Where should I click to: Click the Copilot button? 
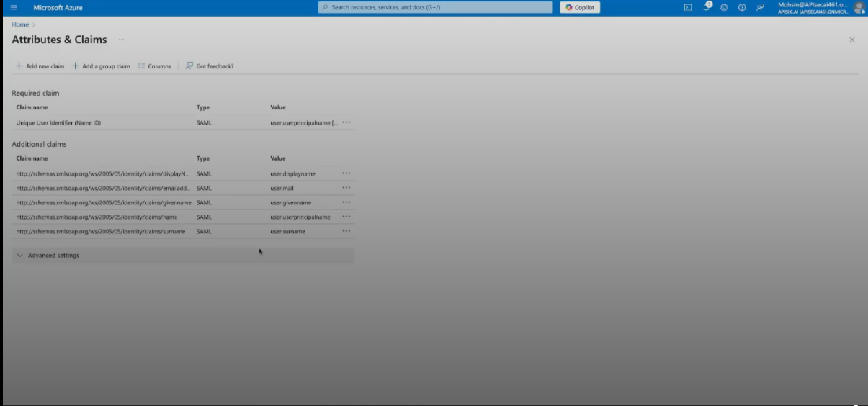pos(580,7)
